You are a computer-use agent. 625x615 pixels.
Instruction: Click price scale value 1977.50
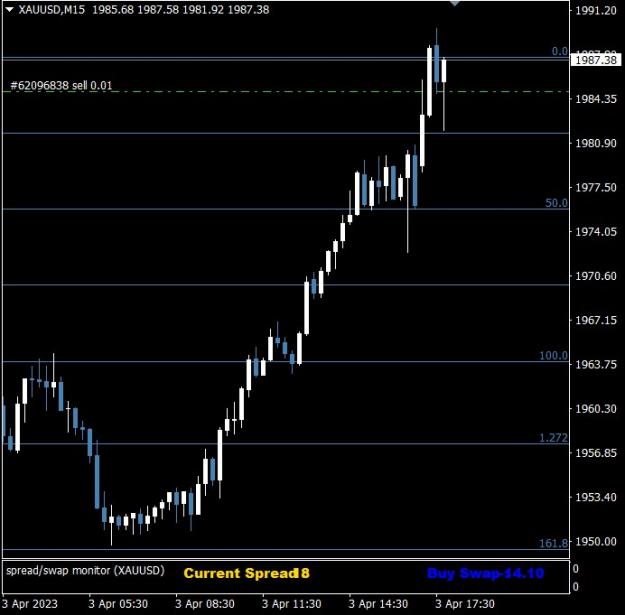(x=596, y=187)
